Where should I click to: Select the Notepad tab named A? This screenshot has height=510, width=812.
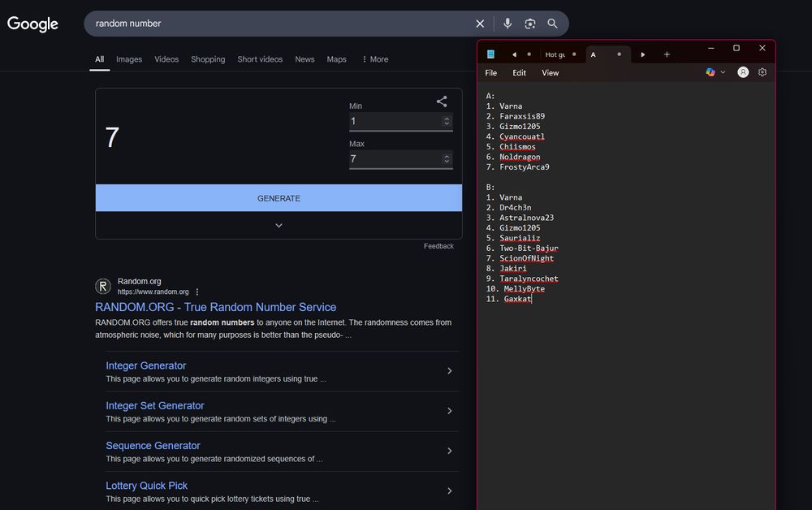[x=608, y=54]
